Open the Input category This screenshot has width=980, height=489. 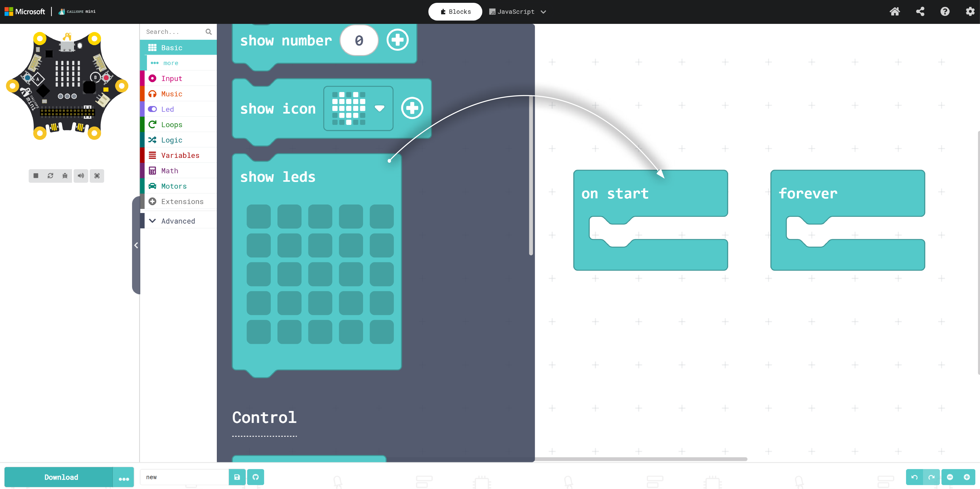(178, 78)
